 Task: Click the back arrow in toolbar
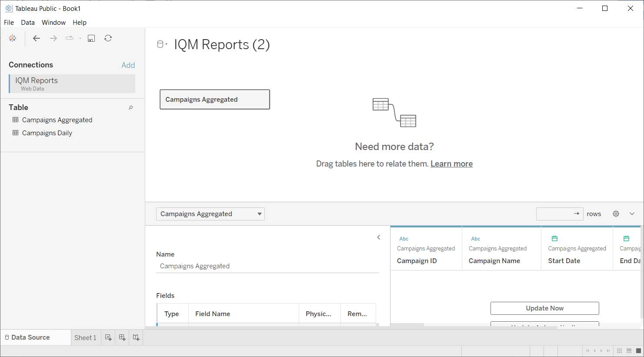coord(37,38)
